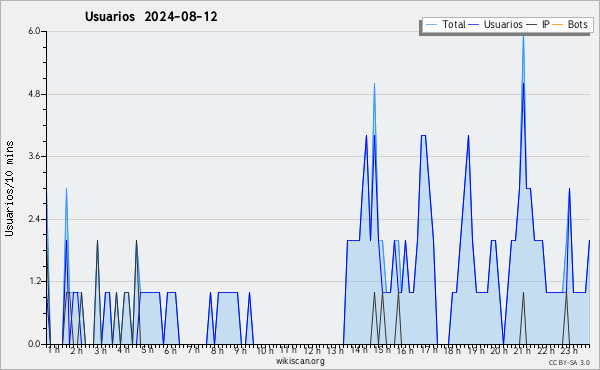Click the '10 h' x-axis label
The height and width of the screenshot is (370, 600).
(x=265, y=350)
